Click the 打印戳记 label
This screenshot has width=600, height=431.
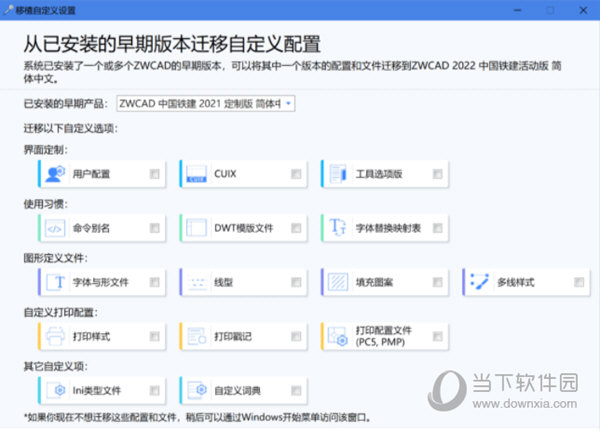[233, 336]
